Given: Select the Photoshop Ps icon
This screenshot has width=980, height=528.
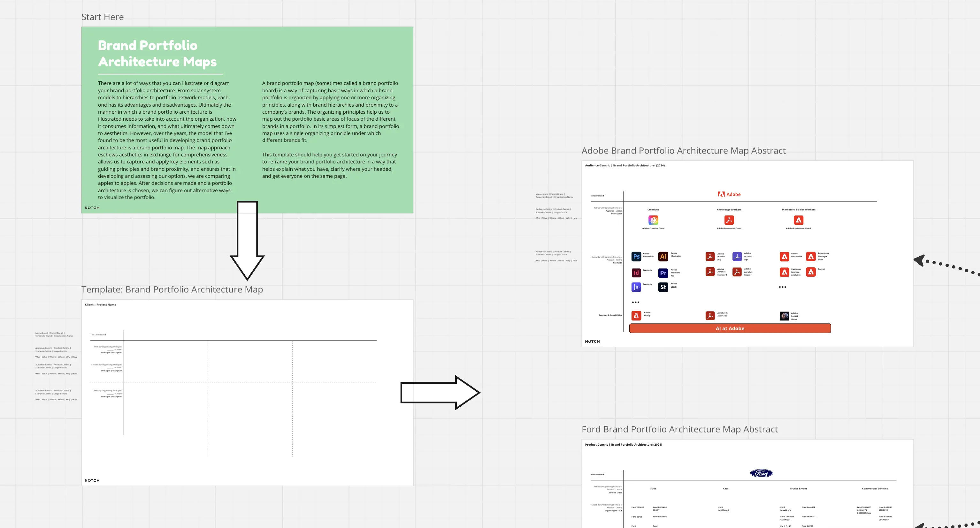Looking at the screenshot, I should pyautogui.click(x=636, y=257).
